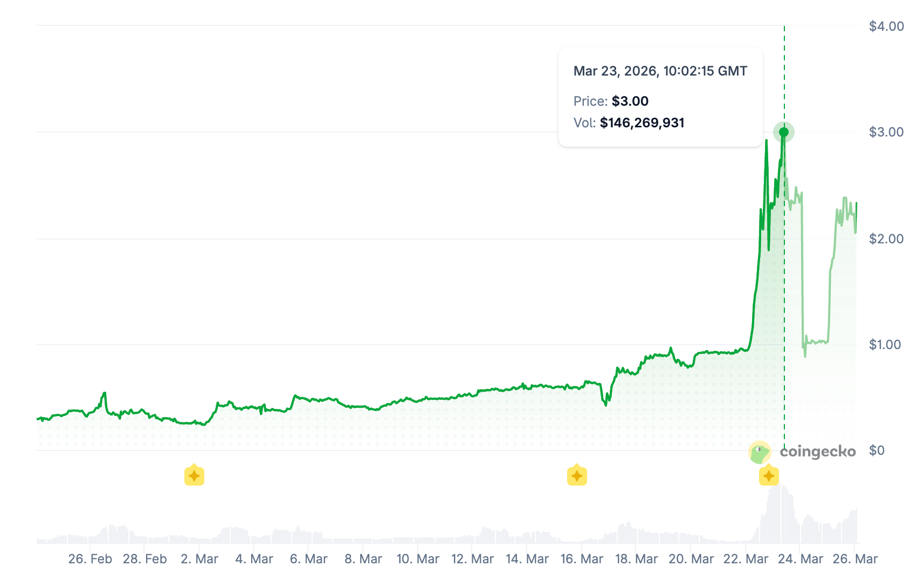Click the CoinGecko gecko logo icon
The image size is (924, 573).
pos(760,452)
